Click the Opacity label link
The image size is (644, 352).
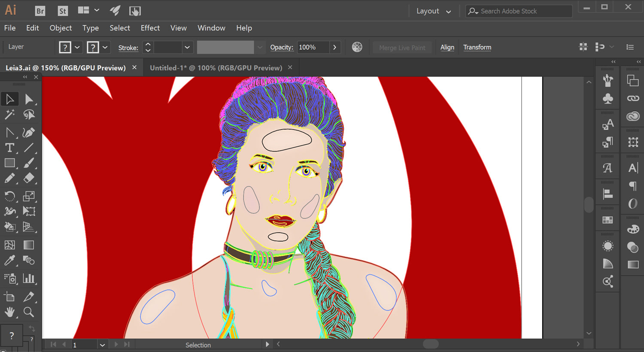click(282, 47)
